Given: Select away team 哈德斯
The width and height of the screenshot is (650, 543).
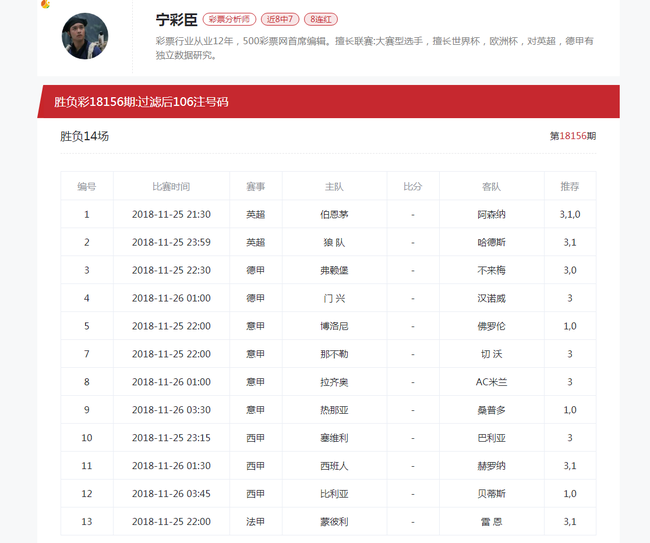Looking at the screenshot, I should point(492,242).
